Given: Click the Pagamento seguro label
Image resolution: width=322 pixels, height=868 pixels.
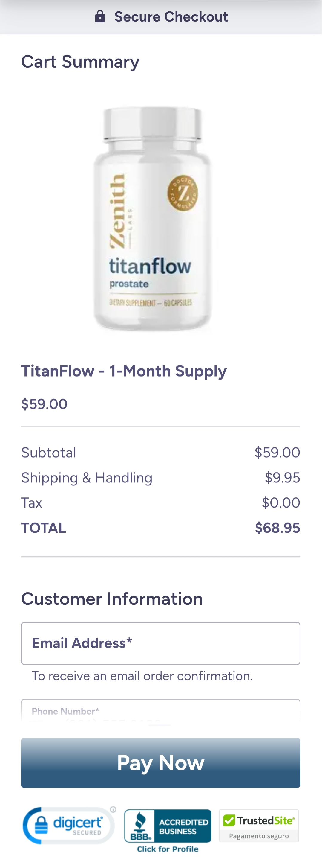Looking at the screenshot, I should click(259, 836).
